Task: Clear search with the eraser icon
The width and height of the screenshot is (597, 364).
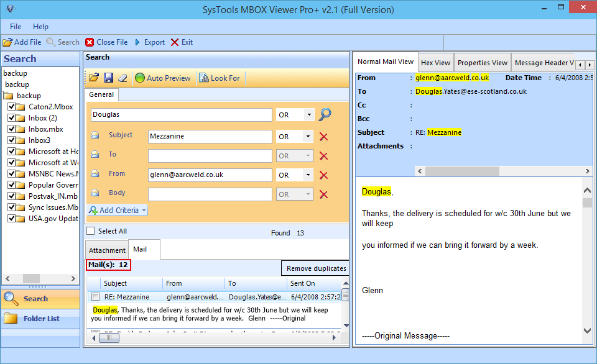Action: (x=123, y=78)
